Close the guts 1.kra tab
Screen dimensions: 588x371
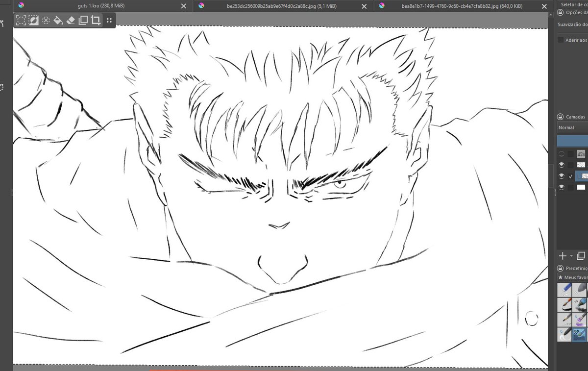tap(184, 6)
